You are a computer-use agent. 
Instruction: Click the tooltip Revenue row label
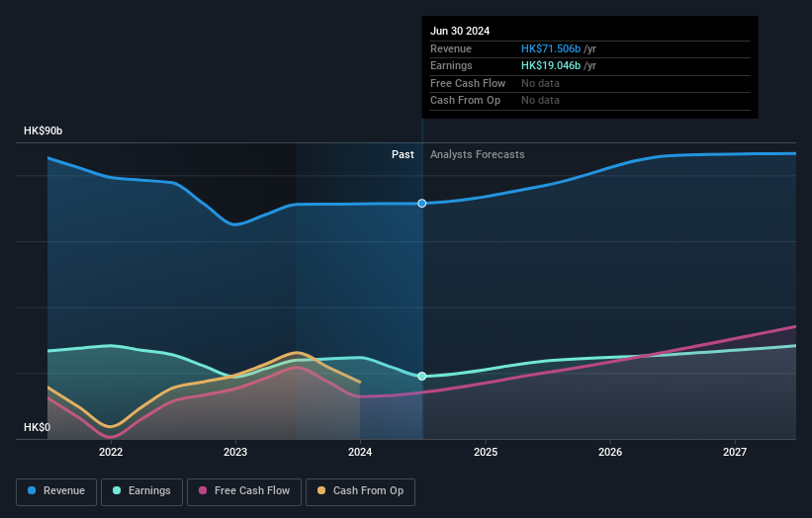click(x=451, y=48)
